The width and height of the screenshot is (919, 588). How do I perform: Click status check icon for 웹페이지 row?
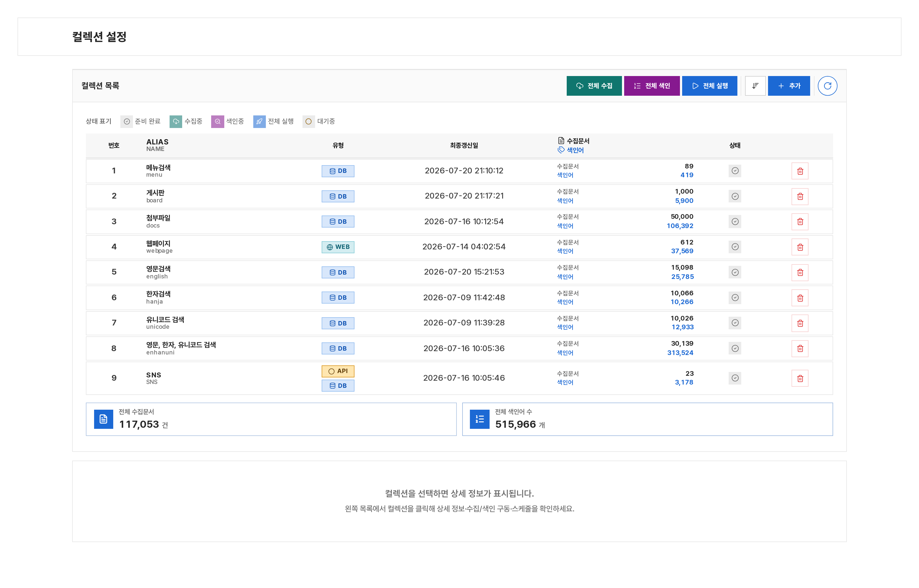coord(735,247)
